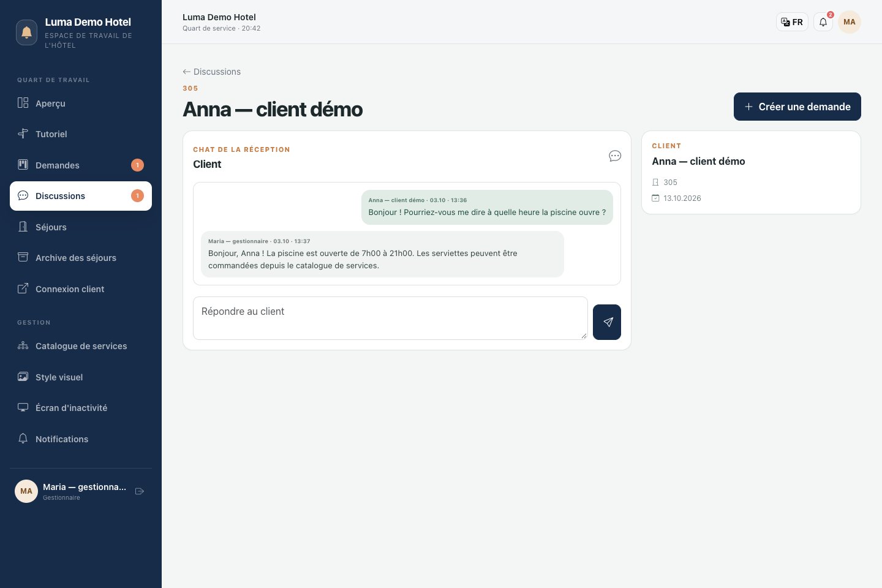This screenshot has width=882, height=588.
Task: Click the Écran d'inactivité monitor icon
Action: [x=23, y=407]
